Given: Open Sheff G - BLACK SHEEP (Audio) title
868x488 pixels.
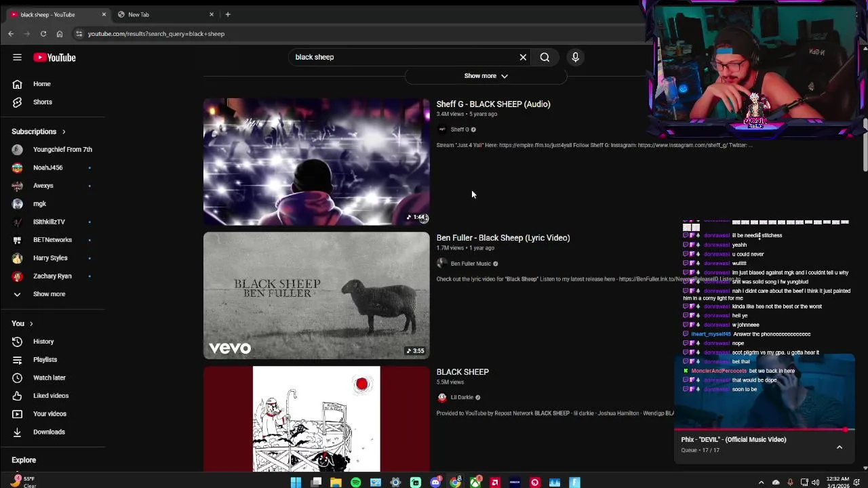Looking at the screenshot, I should (493, 104).
